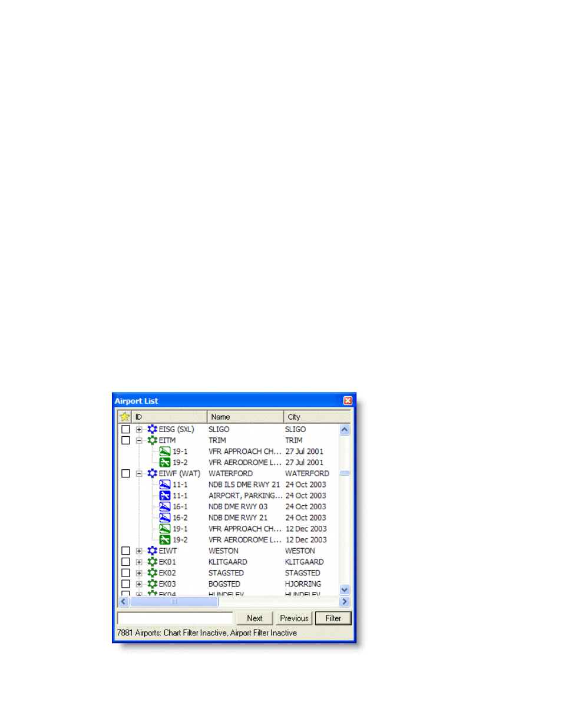Click the vertical scrollbar thumb
The image size is (562, 728).
tap(345, 473)
